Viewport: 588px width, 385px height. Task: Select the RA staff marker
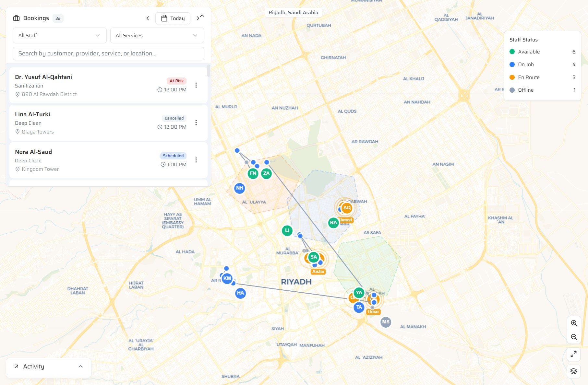tap(333, 223)
